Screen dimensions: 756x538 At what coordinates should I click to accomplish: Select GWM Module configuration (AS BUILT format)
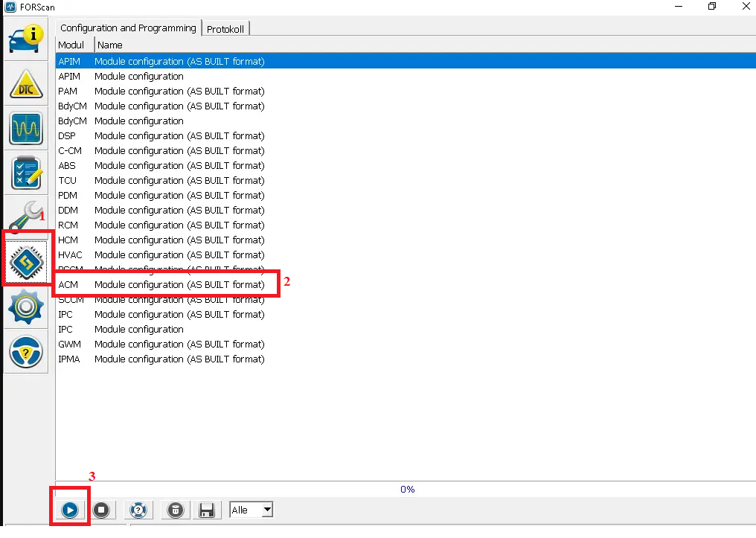click(x=406, y=345)
